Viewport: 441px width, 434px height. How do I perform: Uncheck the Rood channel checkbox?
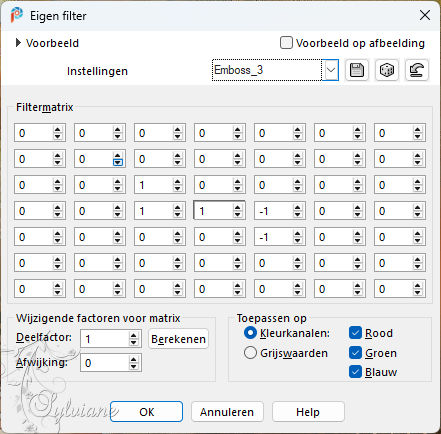355,333
